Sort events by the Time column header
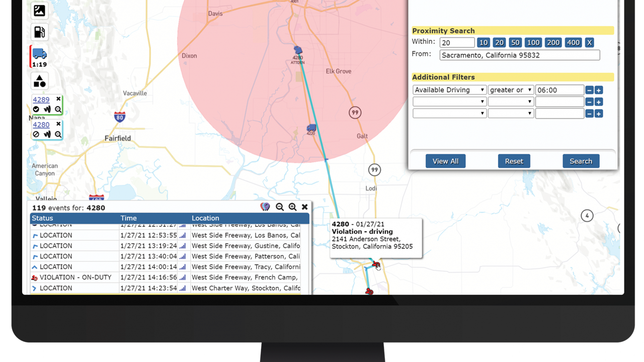The width and height of the screenshot is (644, 362). [x=129, y=218]
